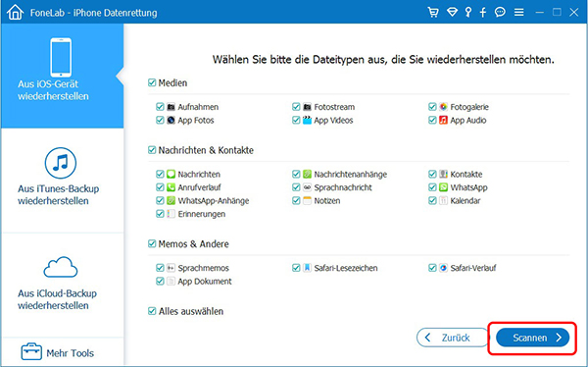Uncheck the Aufnahmen checkbox

pyautogui.click(x=160, y=107)
